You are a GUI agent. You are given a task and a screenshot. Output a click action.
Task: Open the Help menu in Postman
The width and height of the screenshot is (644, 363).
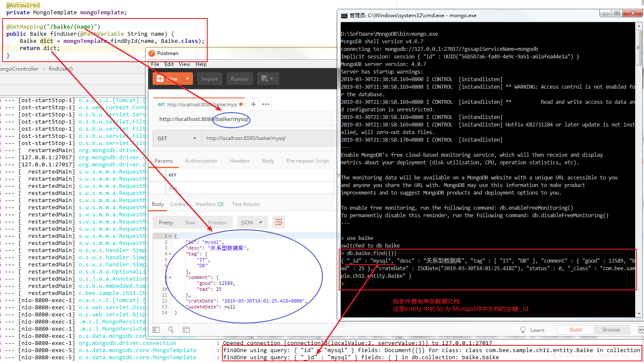[x=201, y=64]
